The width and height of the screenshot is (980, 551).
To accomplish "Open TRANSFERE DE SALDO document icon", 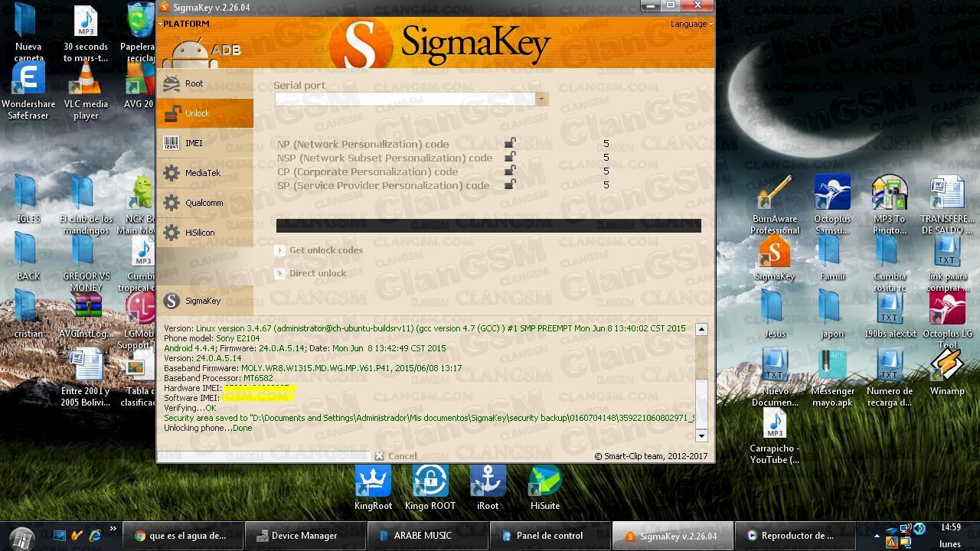I will pyautogui.click(x=947, y=204).
